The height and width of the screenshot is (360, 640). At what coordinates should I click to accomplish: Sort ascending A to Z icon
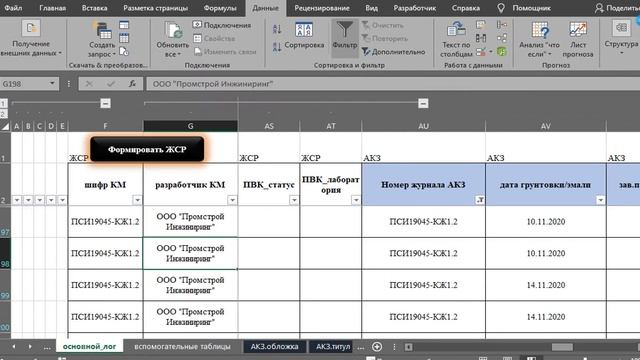click(x=277, y=29)
